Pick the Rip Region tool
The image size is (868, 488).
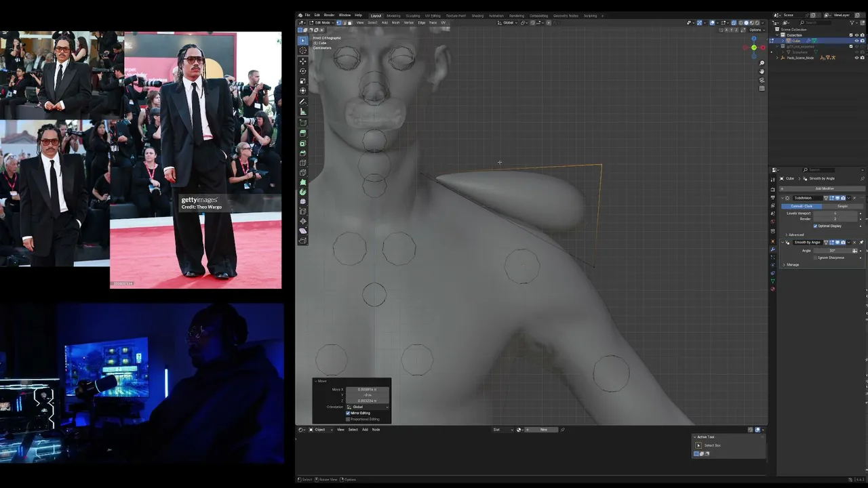point(303,241)
